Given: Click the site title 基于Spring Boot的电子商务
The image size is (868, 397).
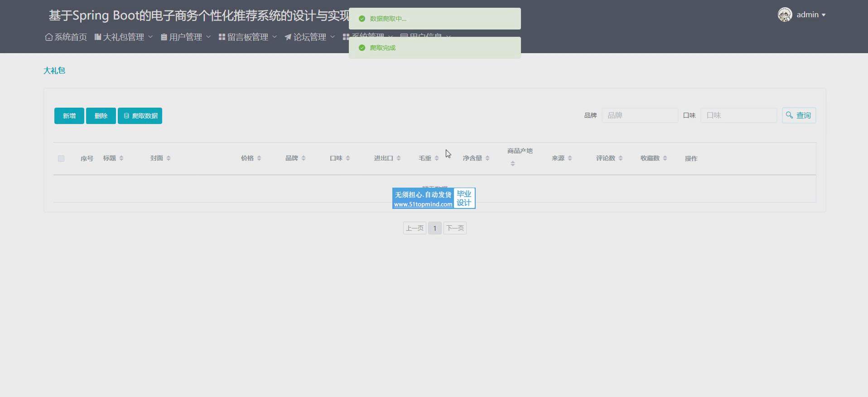Looking at the screenshot, I should [x=199, y=15].
